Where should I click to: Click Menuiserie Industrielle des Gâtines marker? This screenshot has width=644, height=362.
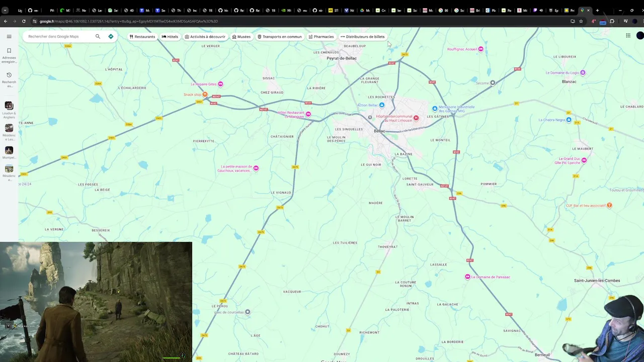coord(435,109)
